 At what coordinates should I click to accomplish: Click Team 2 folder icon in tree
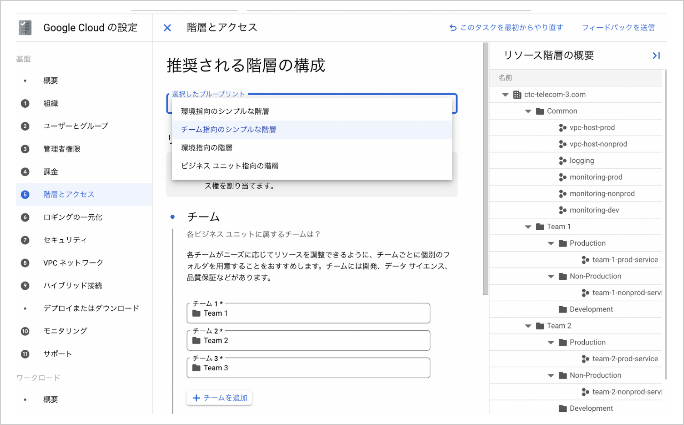(x=540, y=326)
